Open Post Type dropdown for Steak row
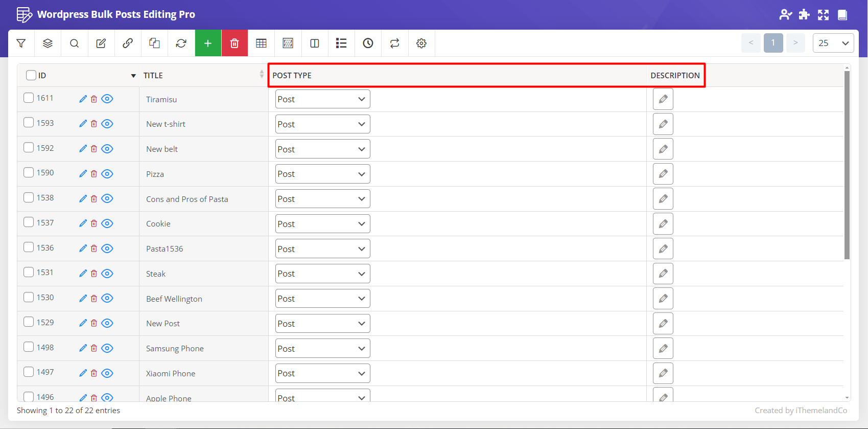This screenshot has height=429, width=868. [322, 274]
